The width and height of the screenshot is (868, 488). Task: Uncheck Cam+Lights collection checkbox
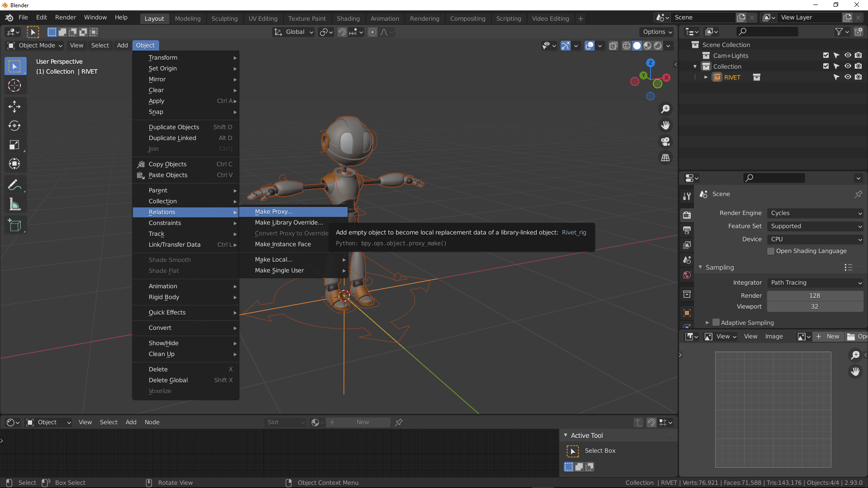pos(826,56)
